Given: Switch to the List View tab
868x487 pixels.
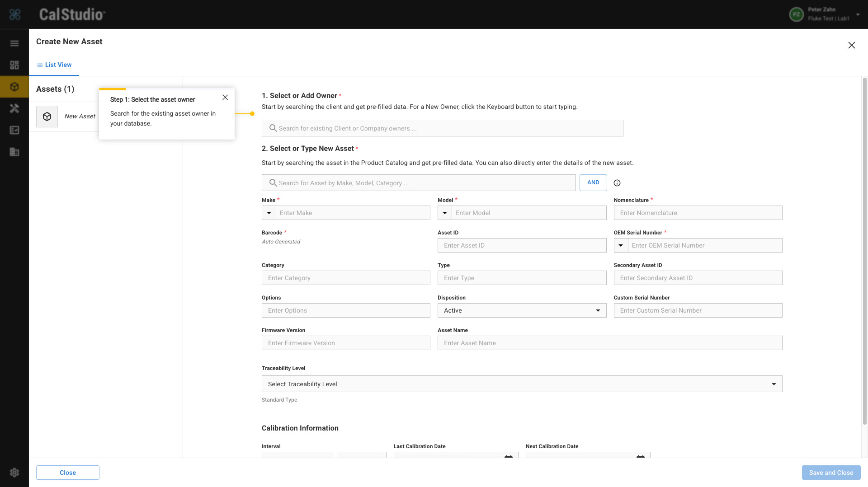Looking at the screenshot, I should click(x=54, y=65).
